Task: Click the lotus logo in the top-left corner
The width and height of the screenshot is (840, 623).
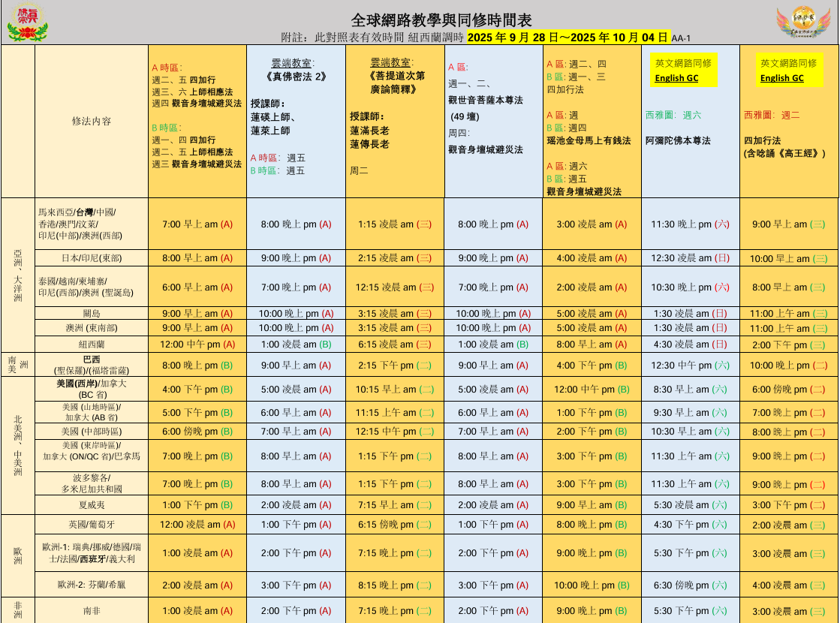Action: coord(27,23)
